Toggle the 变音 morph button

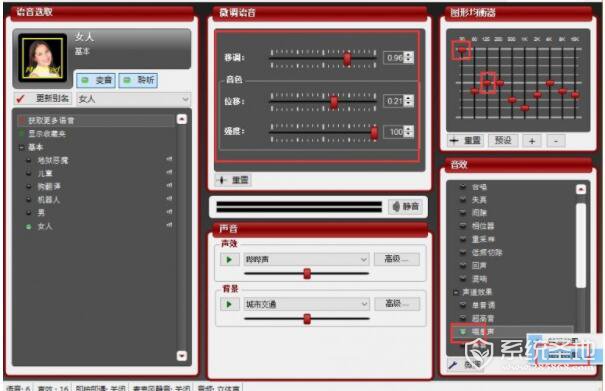(96, 80)
